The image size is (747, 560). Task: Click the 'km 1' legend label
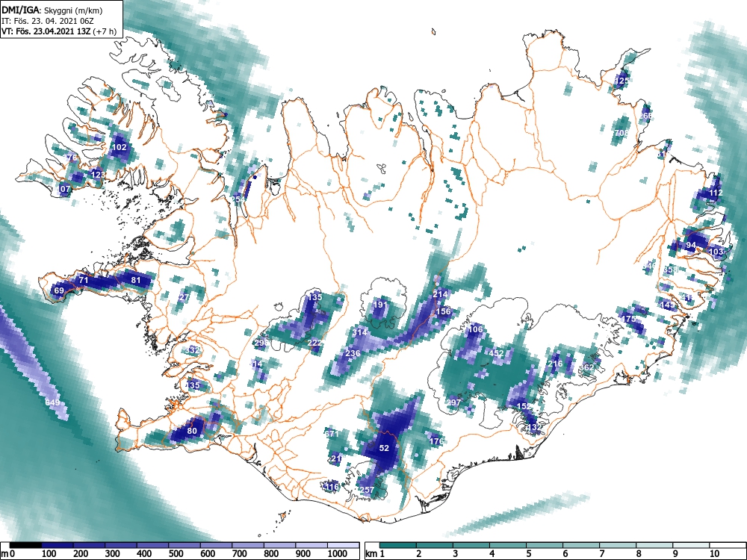[x=376, y=554]
